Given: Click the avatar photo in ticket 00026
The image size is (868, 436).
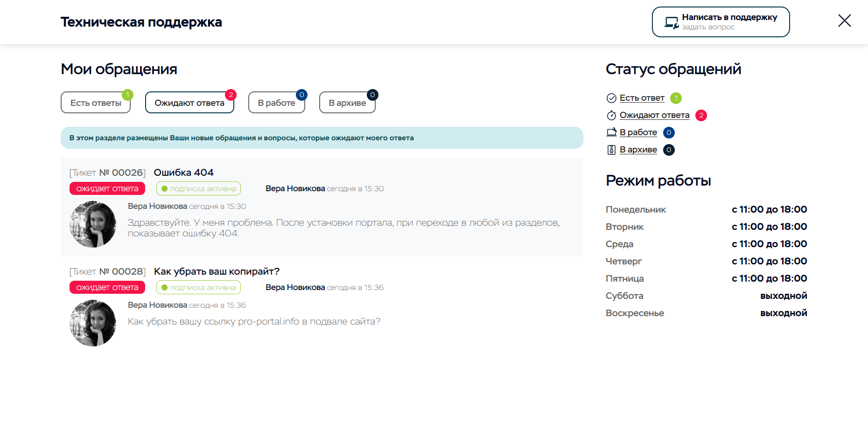Looking at the screenshot, I should [93, 224].
